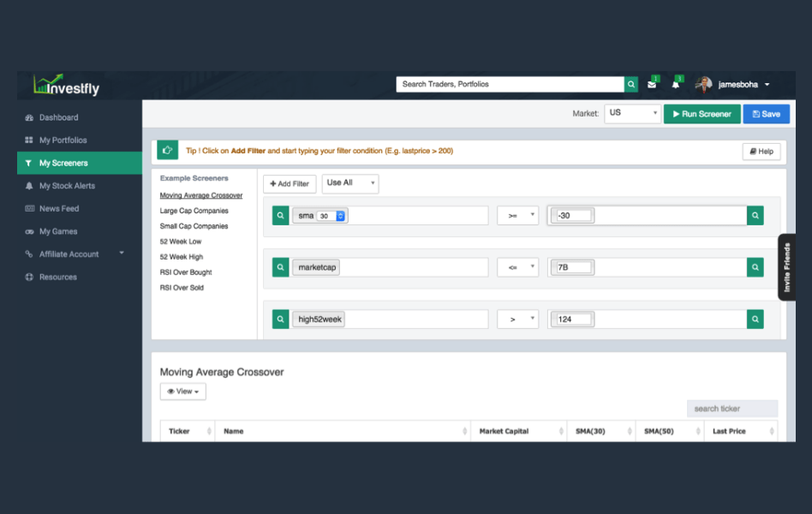Open News Feed in the sidebar
812x514 pixels.
pyautogui.click(x=59, y=209)
